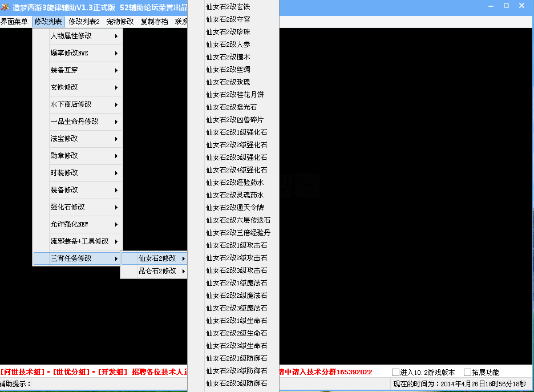
Task: Choose 仙女石2改灵魂药水
Action: 233,195
